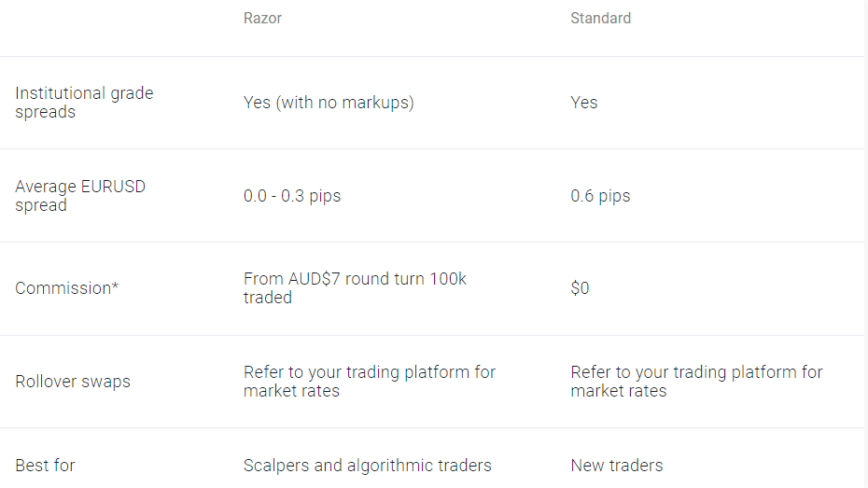
Task: Click the asterisk after Commission
Action: 115,286
